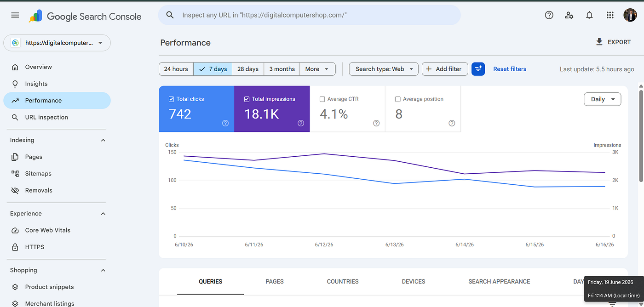The image size is (644, 307).
Task: Open Sitemaps in the sidebar
Action: [x=57, y=174]
